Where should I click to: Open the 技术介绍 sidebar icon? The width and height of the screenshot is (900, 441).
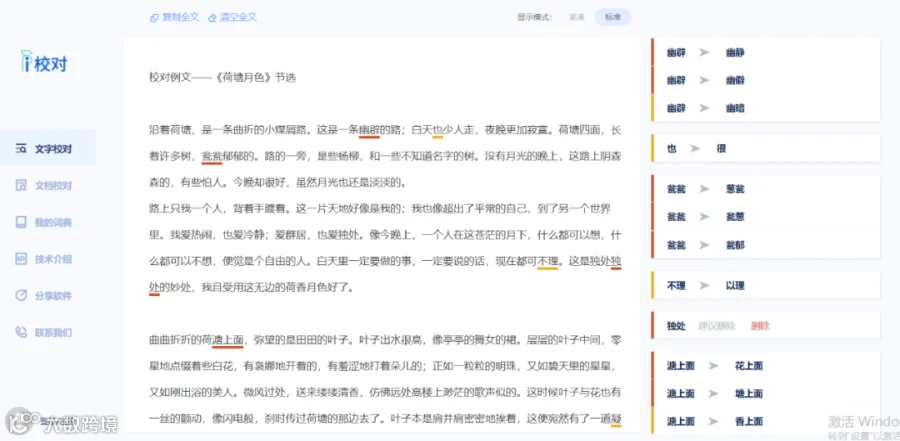pos(21,259)
